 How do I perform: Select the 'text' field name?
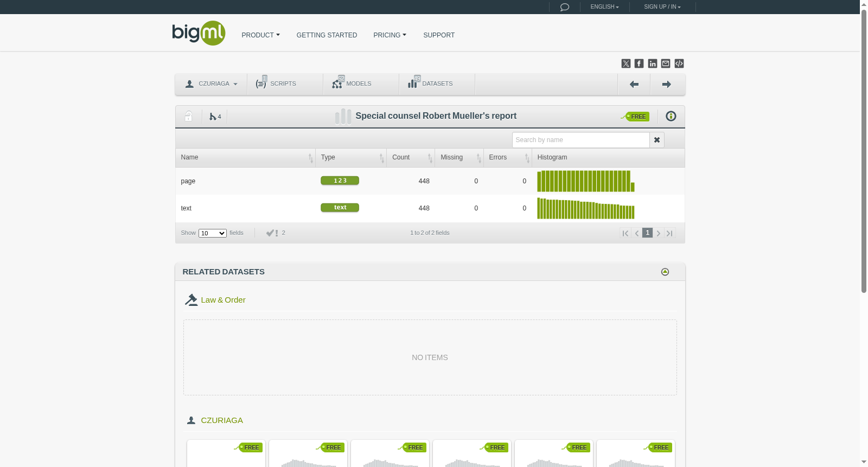186,208
